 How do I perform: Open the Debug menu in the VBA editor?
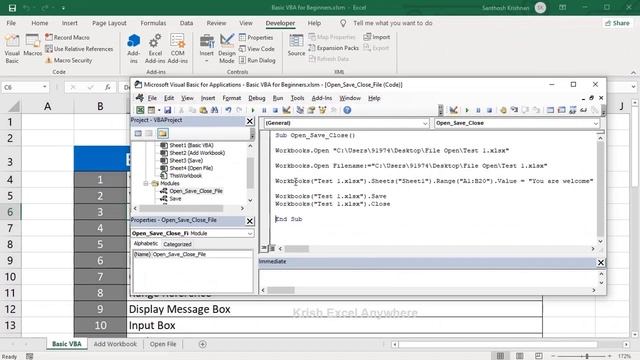point(257,98)
